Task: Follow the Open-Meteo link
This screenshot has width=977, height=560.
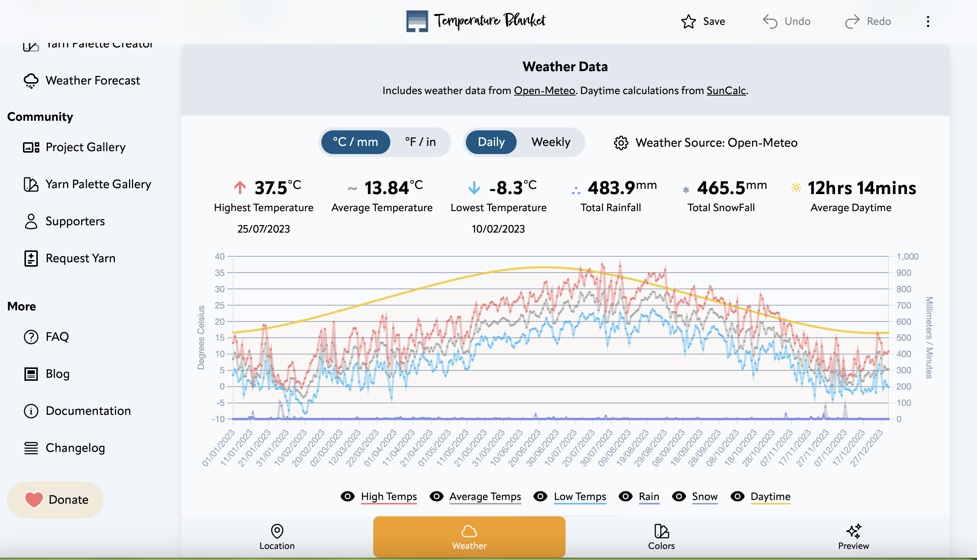Action: point(544,90)
